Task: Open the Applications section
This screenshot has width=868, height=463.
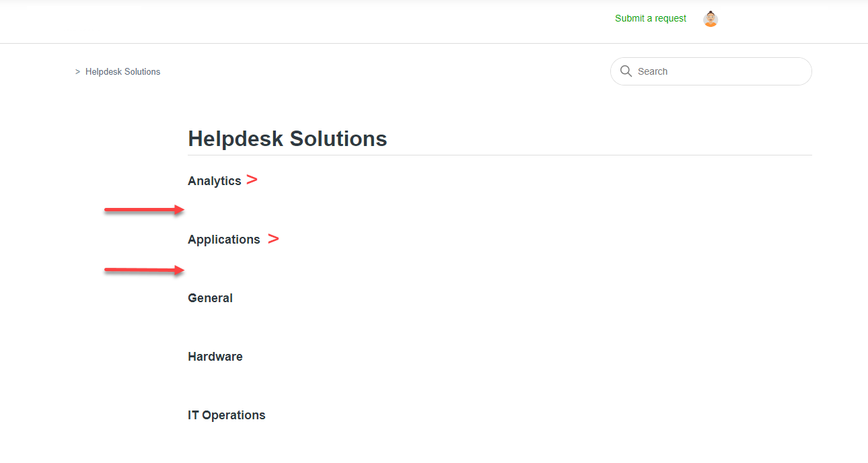Action: pos(223,240)
